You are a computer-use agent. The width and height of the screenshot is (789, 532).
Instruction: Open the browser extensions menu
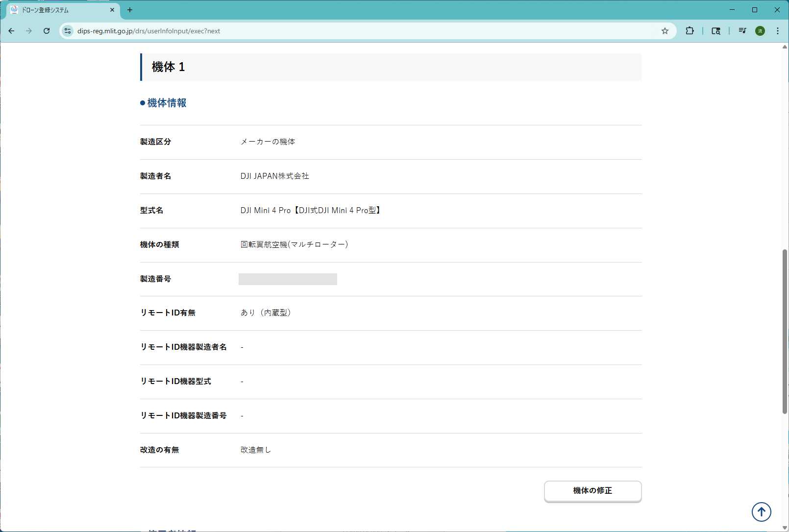pyautogui.click(x=690, y=31)
